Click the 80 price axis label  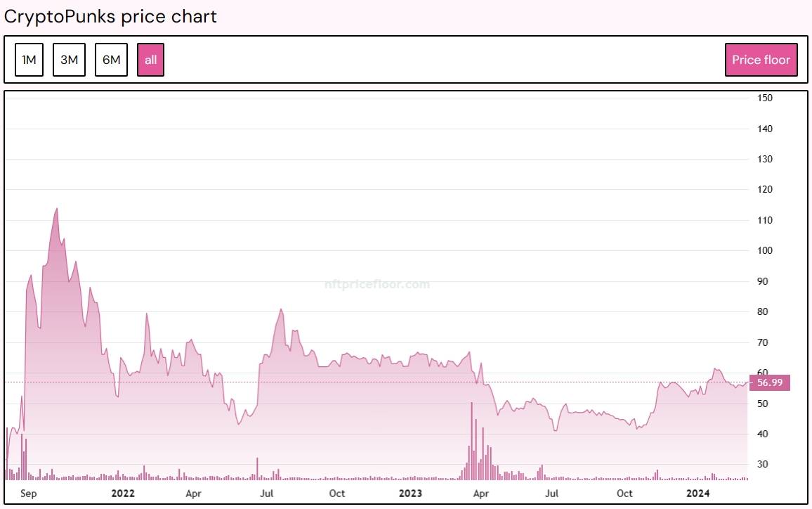click(x=762, y=311)
